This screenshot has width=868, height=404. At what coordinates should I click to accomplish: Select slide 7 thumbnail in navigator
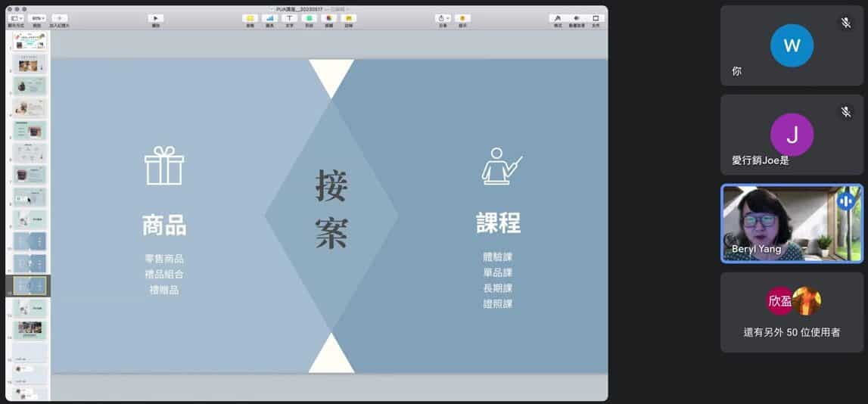[30, 174]
